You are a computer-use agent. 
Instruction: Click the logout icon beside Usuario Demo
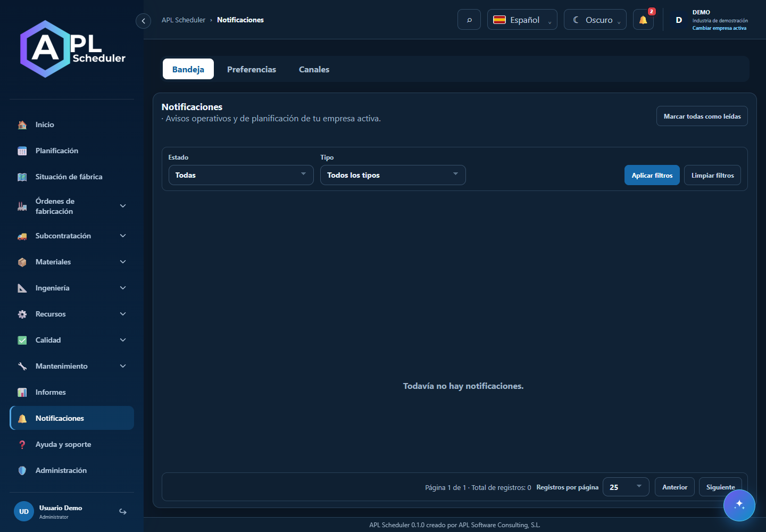123,512
